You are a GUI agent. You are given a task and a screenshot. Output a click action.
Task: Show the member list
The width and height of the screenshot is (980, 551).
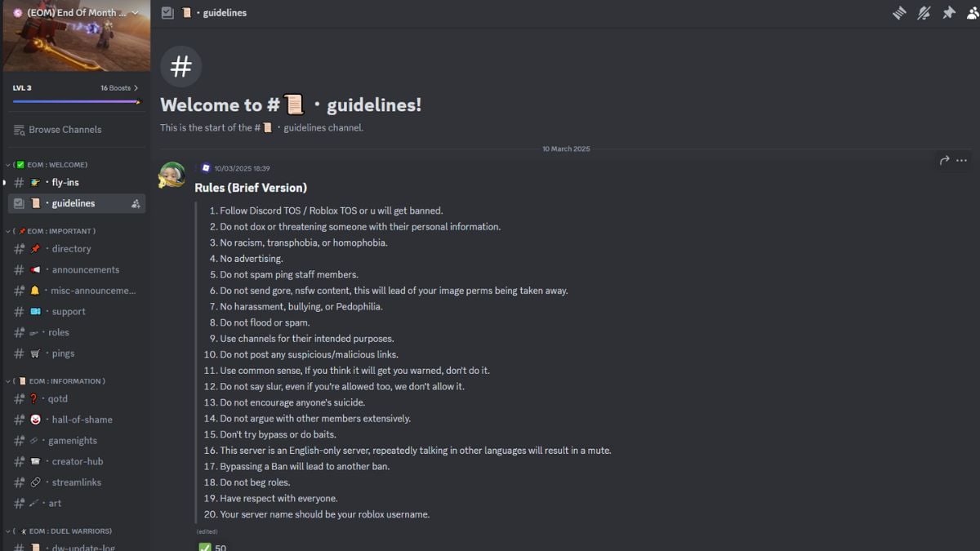click(972, 13)
